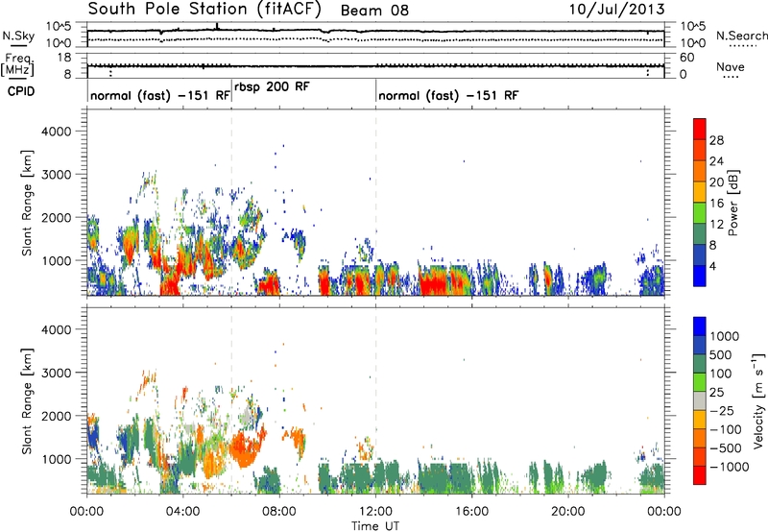This screenshot has width=768, height=532.
Task: Pick the blue 4–8 dB power swatch
Action: point(700,255)
